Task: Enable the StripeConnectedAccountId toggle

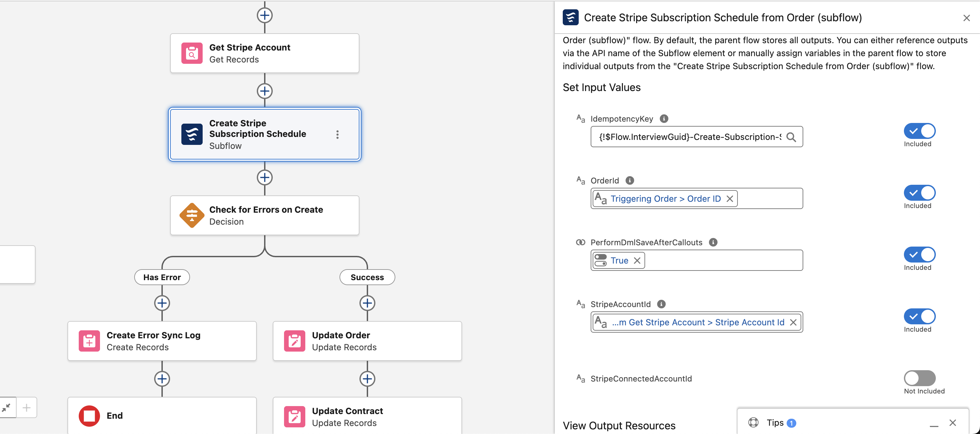Action: coord(920,379)
